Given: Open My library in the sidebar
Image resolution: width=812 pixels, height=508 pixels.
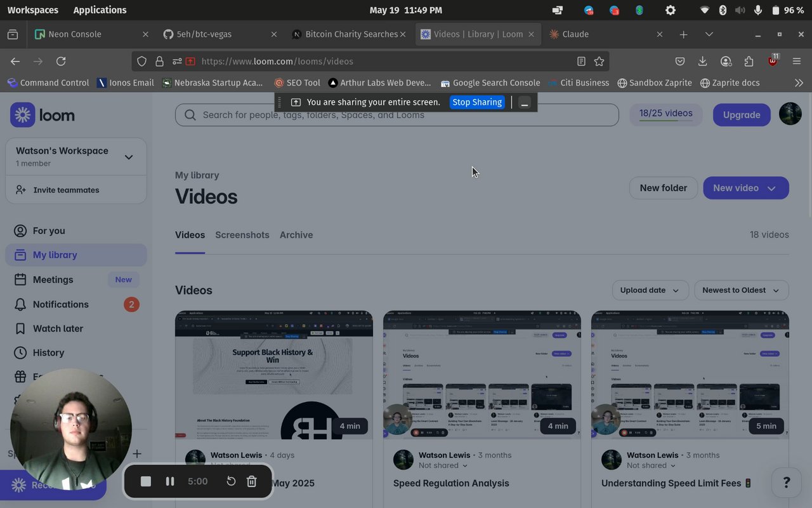Looking at the screenshot, I should tap(76, 255).
